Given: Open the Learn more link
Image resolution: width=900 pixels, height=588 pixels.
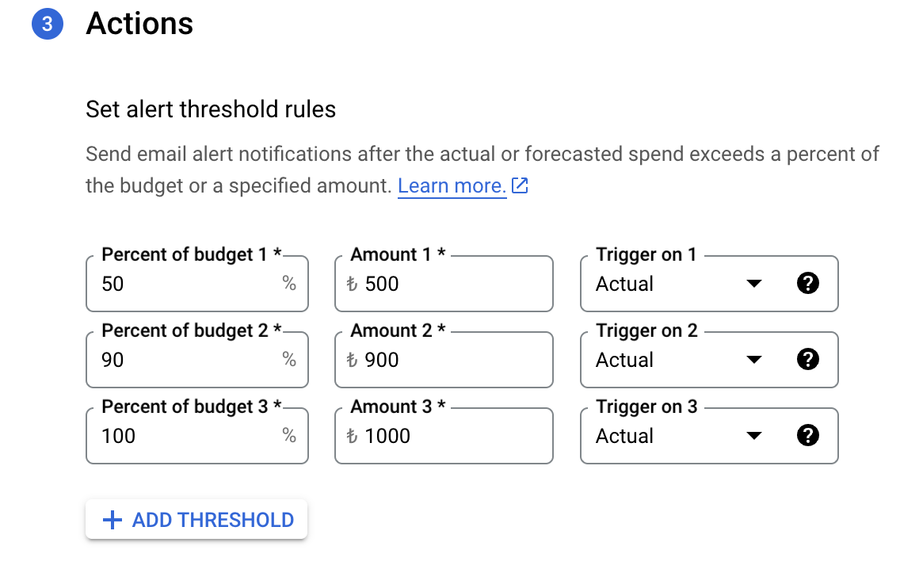Looking at the screenshot, I should coord(452,185).
